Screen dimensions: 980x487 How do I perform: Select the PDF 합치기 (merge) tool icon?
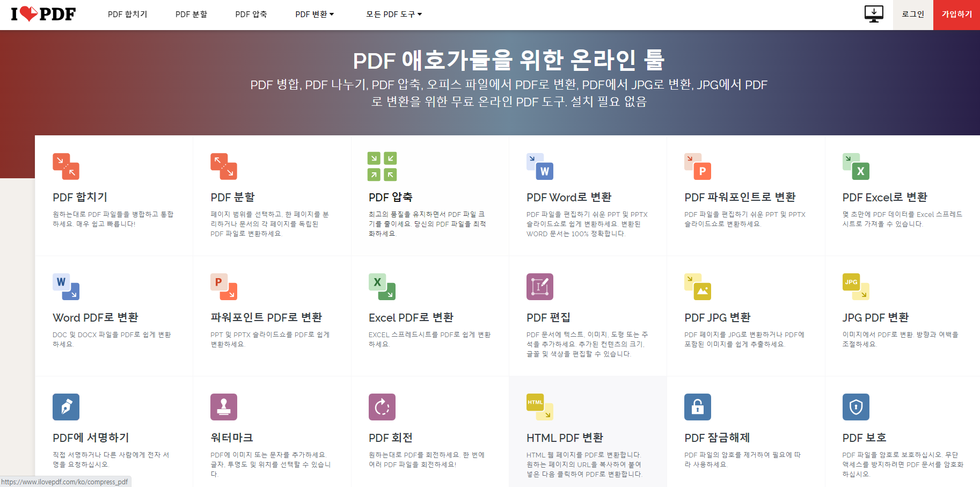pos(65,166)
